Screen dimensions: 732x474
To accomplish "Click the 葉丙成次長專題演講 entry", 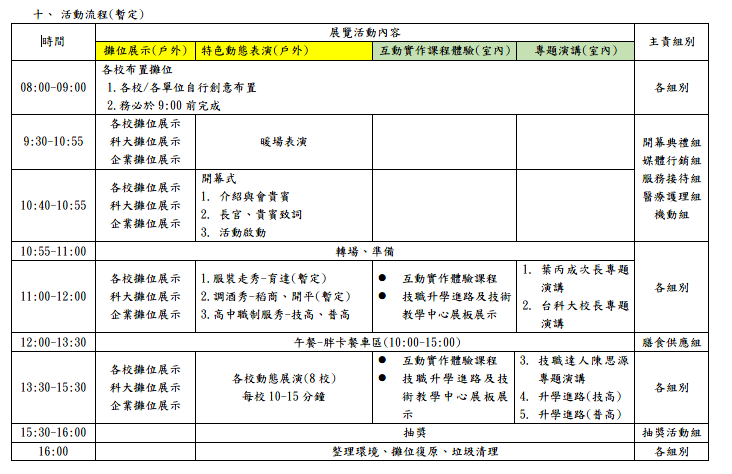I will click(x=575, y=277).
